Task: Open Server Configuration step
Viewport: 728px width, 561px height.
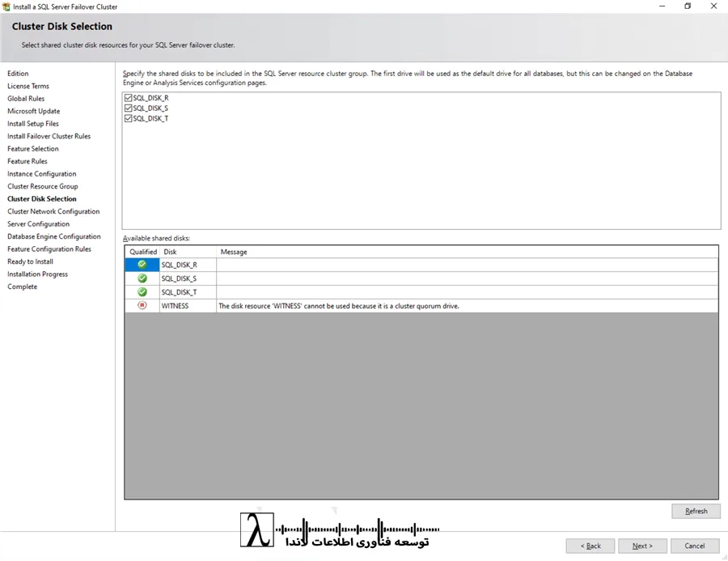Action: (x=39, y=224)
